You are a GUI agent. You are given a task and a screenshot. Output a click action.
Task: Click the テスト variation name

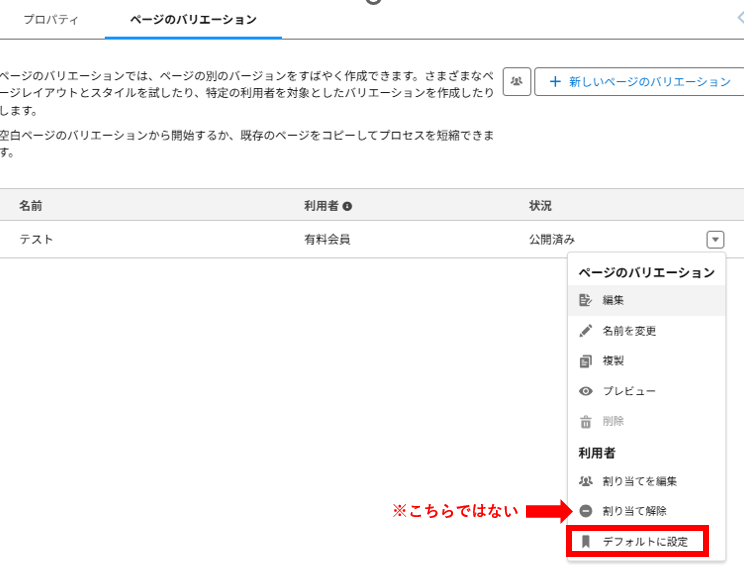(36, 240)
